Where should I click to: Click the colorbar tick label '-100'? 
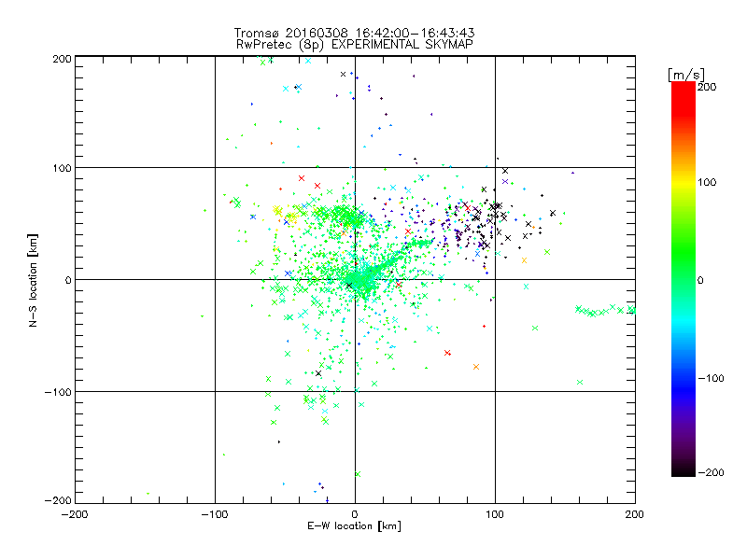coord(711,378)
